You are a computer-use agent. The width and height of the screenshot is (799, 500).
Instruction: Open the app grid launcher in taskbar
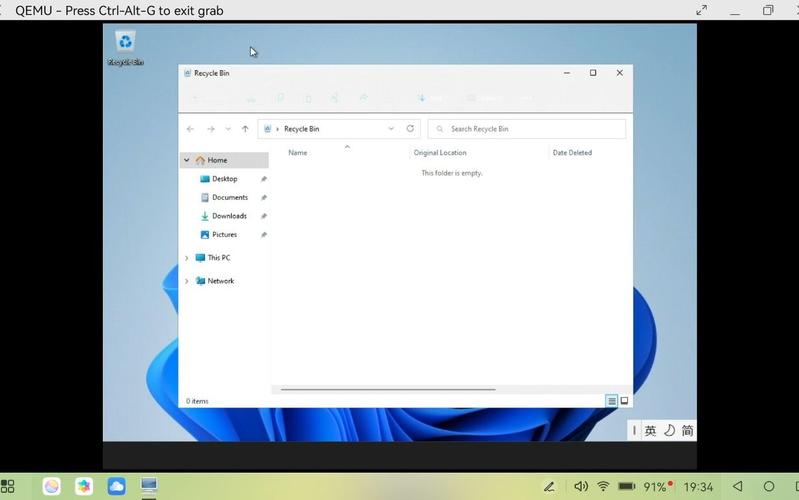8,486
